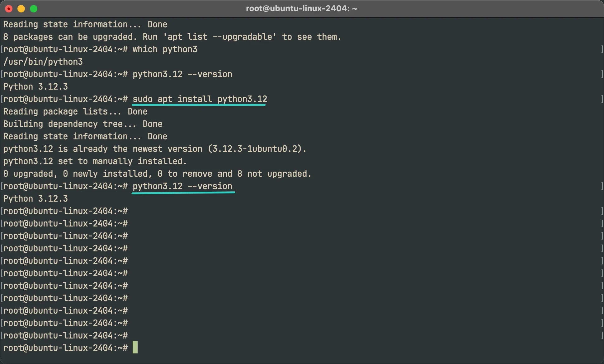Viewport: 604px width, 364px height.
Task: Click 'python3.12 is already the newest version' text
Action: coord(103,149)
